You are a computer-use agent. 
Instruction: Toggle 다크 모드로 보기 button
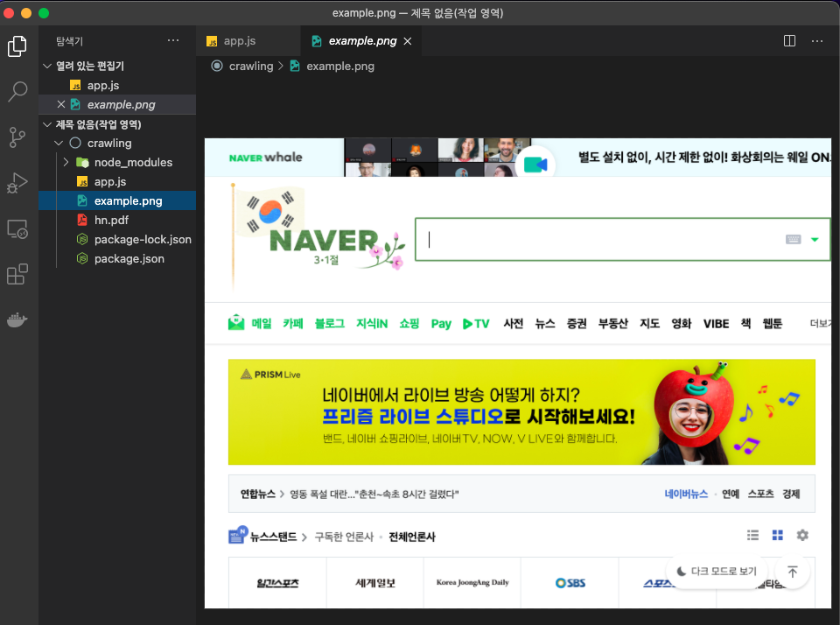pos(717,572)
